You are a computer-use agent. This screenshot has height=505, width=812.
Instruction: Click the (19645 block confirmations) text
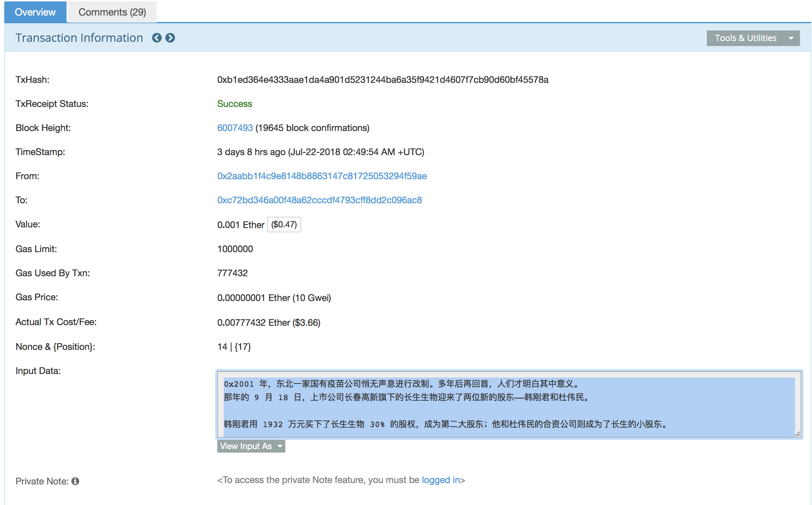point(312,128)
